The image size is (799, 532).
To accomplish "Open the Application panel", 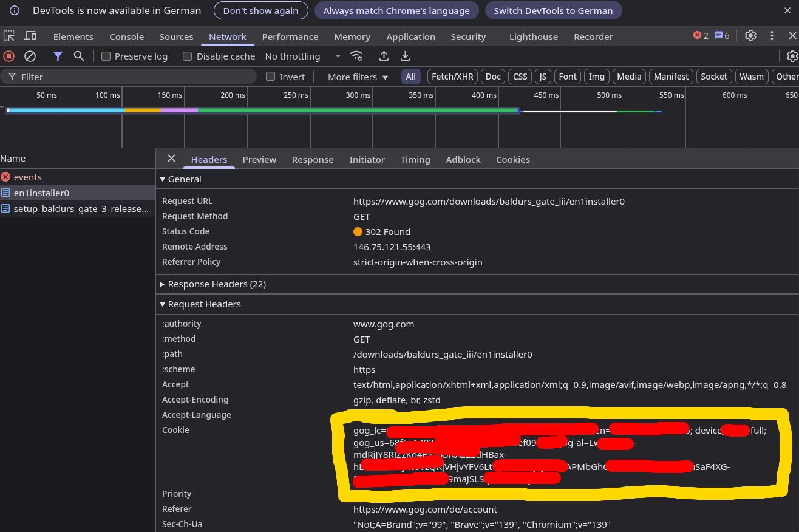I will [410, 36].
